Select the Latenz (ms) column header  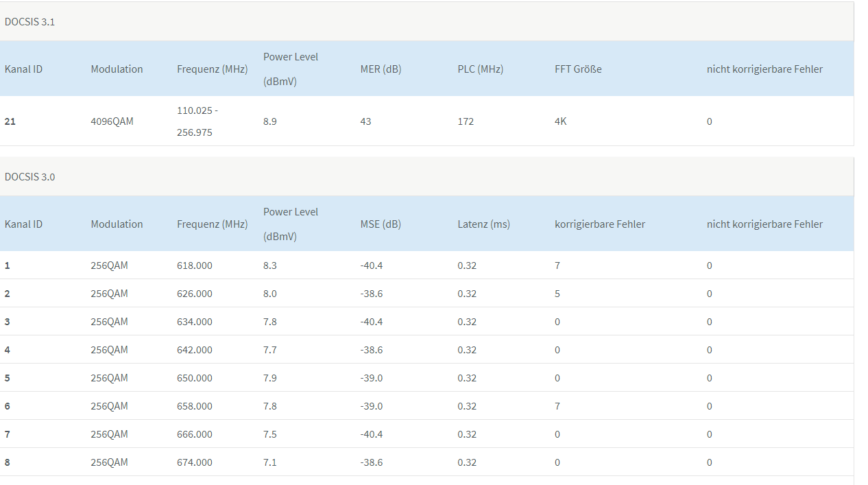[483, 224]
